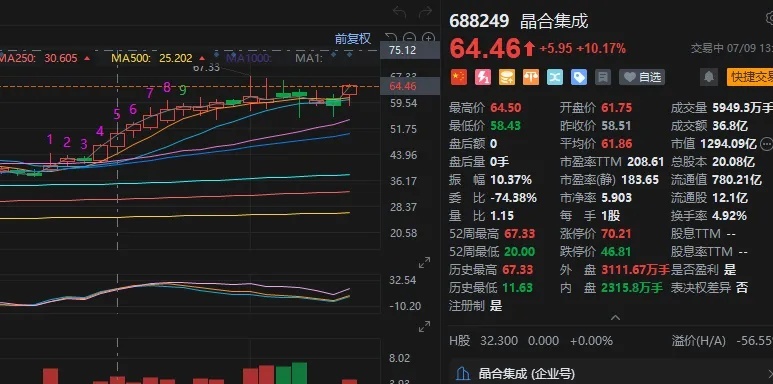
Task: Undo the last chart action
Action: (399, 12)
